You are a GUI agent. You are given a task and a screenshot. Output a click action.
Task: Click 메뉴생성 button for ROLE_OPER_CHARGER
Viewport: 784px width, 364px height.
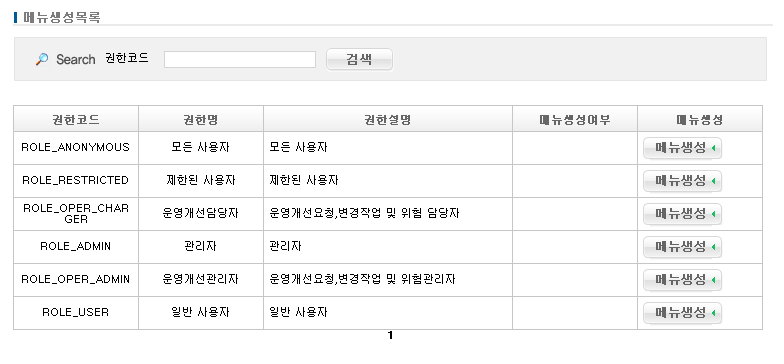coord(682,214)
